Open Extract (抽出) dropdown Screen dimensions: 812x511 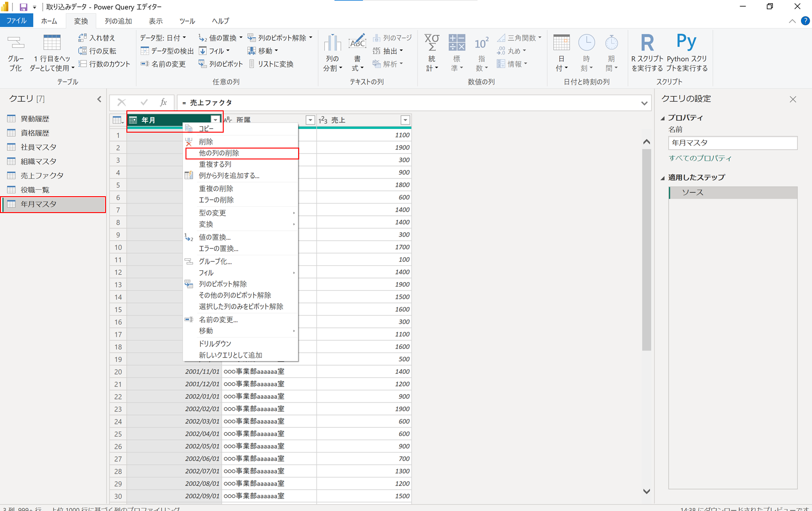pyautogui.click(x=388, y=51)
